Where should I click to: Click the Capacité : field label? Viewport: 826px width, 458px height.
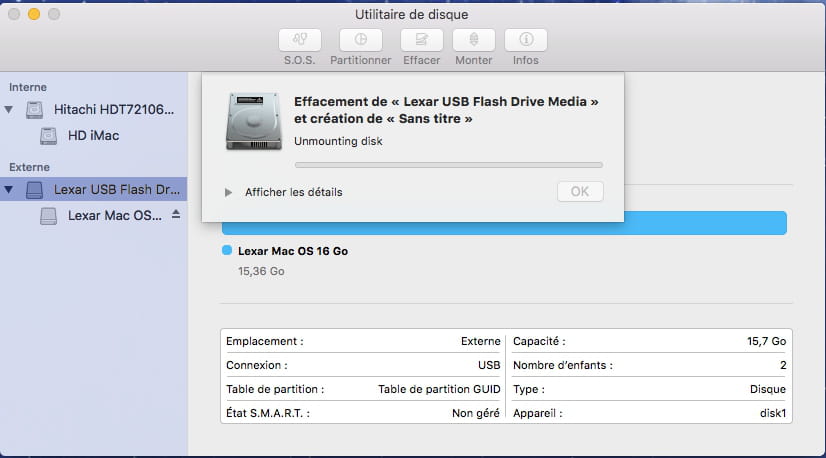(539, 341)
